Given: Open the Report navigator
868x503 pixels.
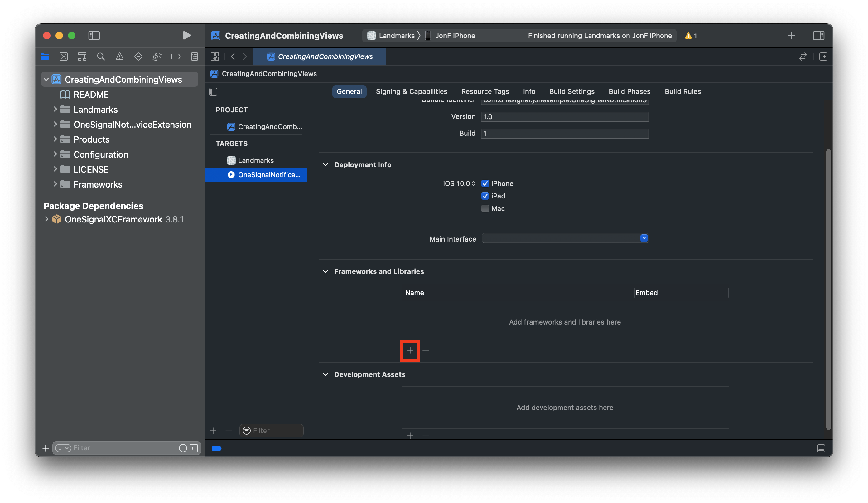Looking at the screenshot, I should click(195, 56).
